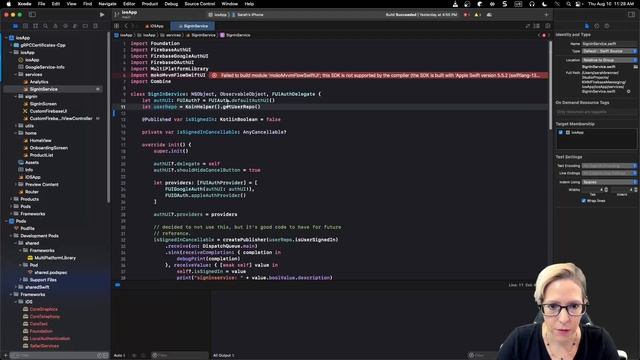Open the Report navigator icon
Screen dimensions: 640x360
click(95, 26)
